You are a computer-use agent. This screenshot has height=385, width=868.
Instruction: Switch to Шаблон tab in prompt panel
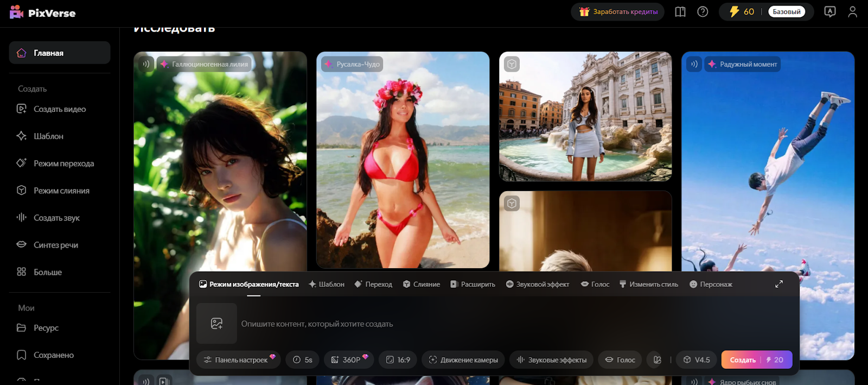(x=327, y=284)
